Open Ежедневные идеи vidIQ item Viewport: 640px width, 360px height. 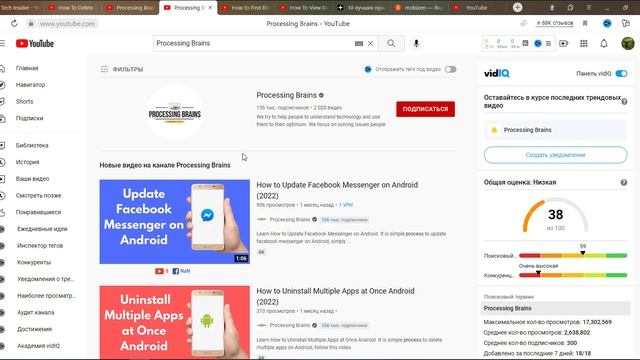[x=42, y=229]
